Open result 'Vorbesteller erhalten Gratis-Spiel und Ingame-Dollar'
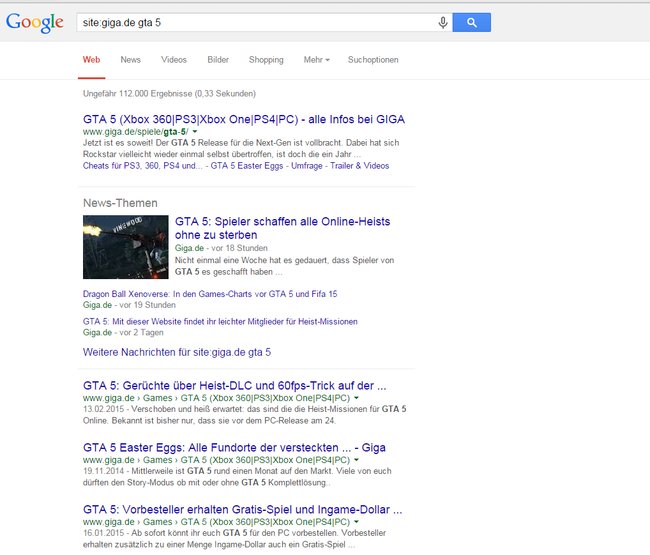 (x=243, y=509)
